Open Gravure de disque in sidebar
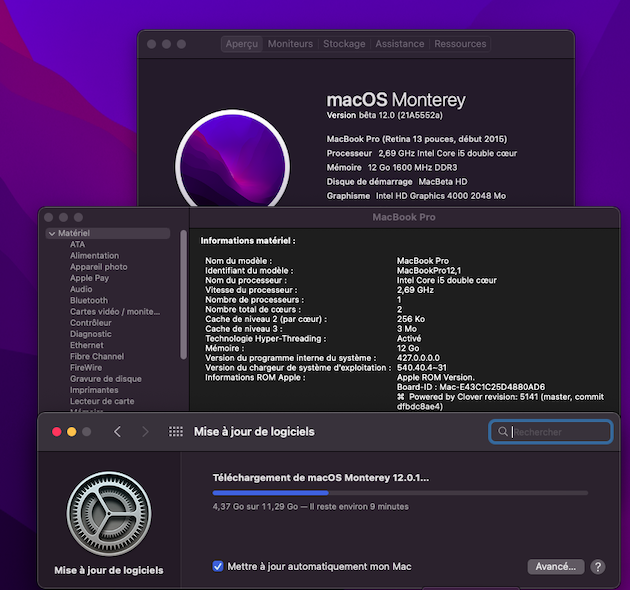 pyautogui.click(x=106, y=379)
